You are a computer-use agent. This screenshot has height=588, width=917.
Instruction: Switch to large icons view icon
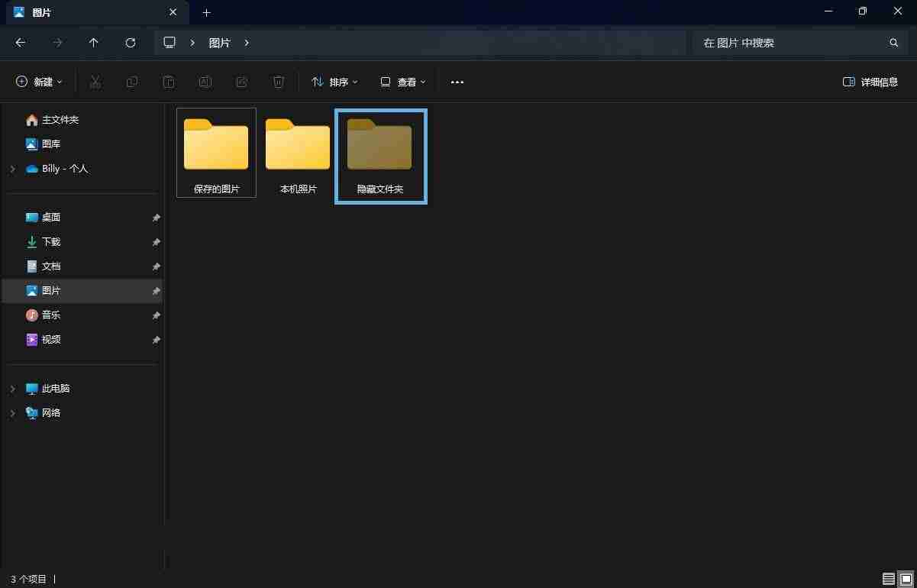click(906, 579)
